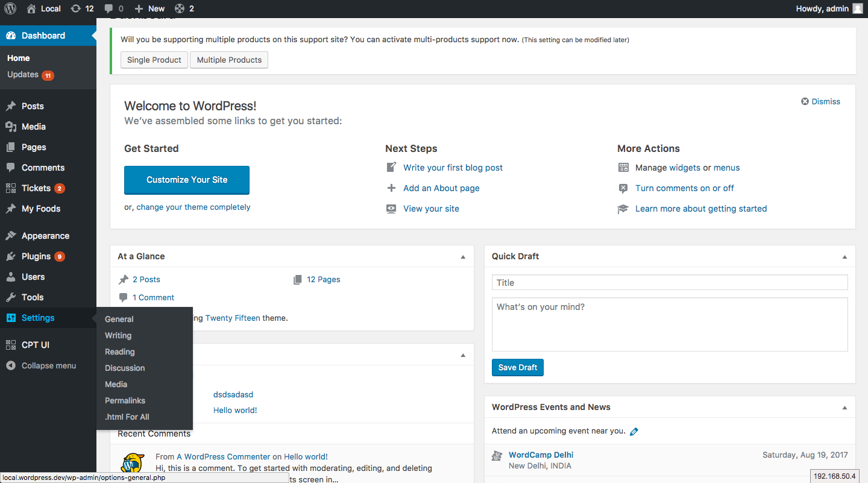Click the pencil icon to edit event location
Viewport: 868px width, 483px height.
pos(634,431)
